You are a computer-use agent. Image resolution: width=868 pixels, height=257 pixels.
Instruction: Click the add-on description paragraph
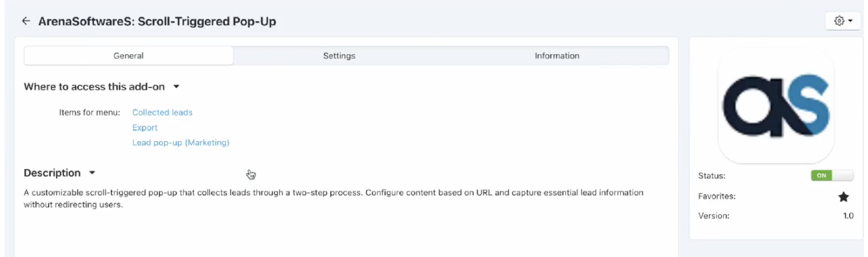(x=334, y=198)
